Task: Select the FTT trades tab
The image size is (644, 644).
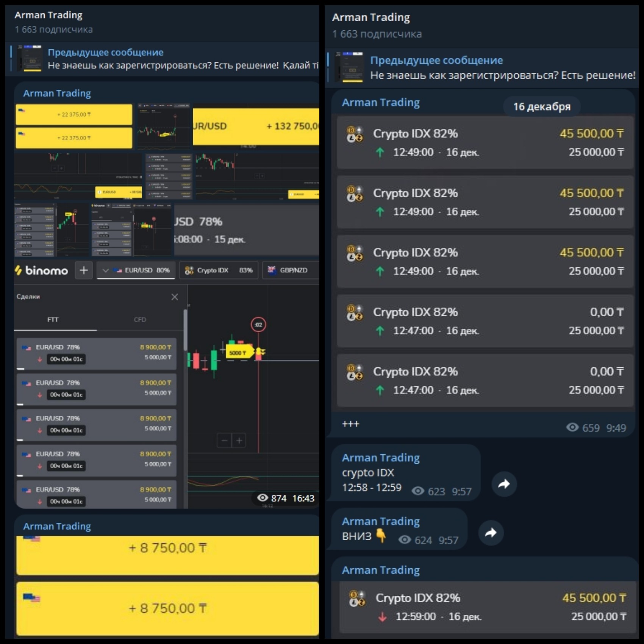Action: point(53,320)
